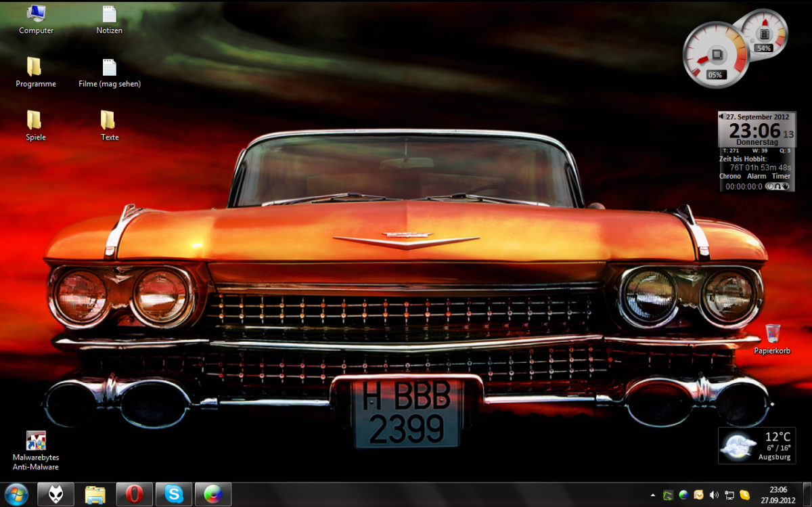
Task: Switch to Skype in the taskbar
Action: pyautogui.click(x=174, y=494)
